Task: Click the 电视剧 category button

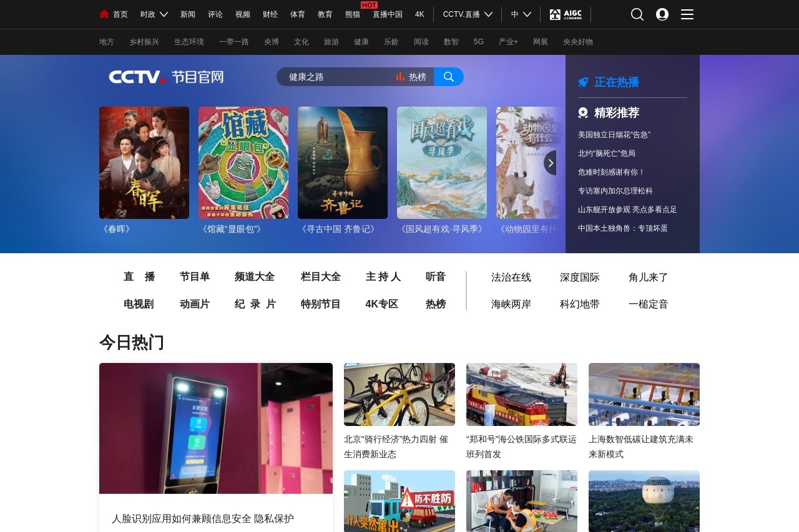Action: coord(139,304)
